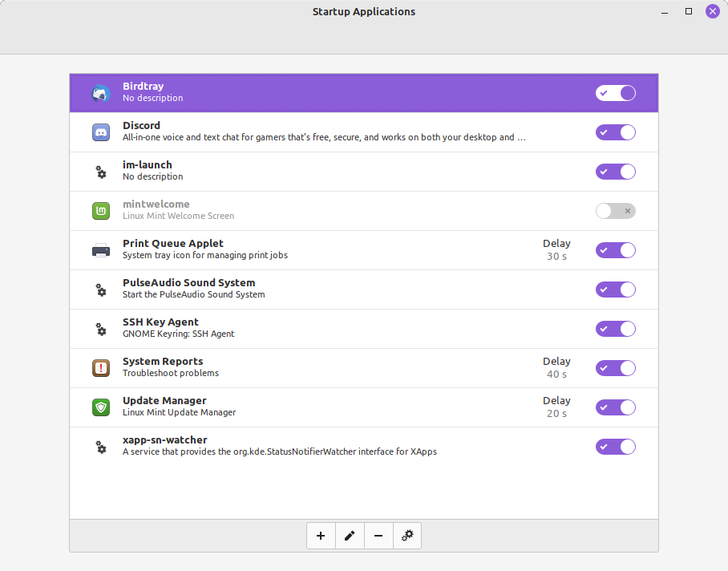Select the im-launch row title
728x571 pixels.
pos(148,164)
